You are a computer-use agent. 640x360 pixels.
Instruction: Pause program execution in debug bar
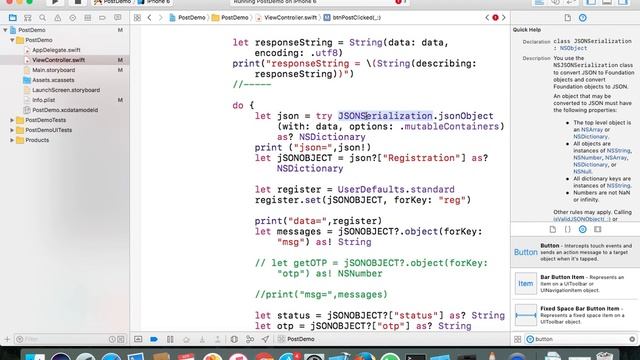pyautogui.click(x=170, y=339)
